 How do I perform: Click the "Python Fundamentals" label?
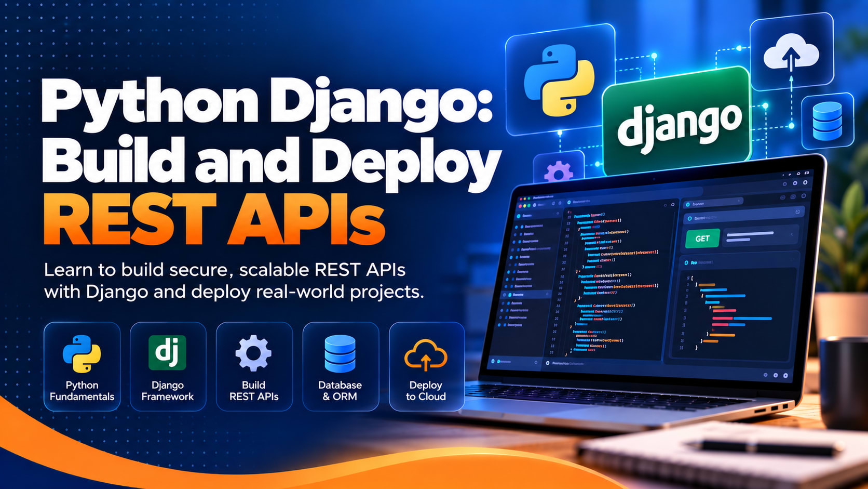(x=82, y=391)
